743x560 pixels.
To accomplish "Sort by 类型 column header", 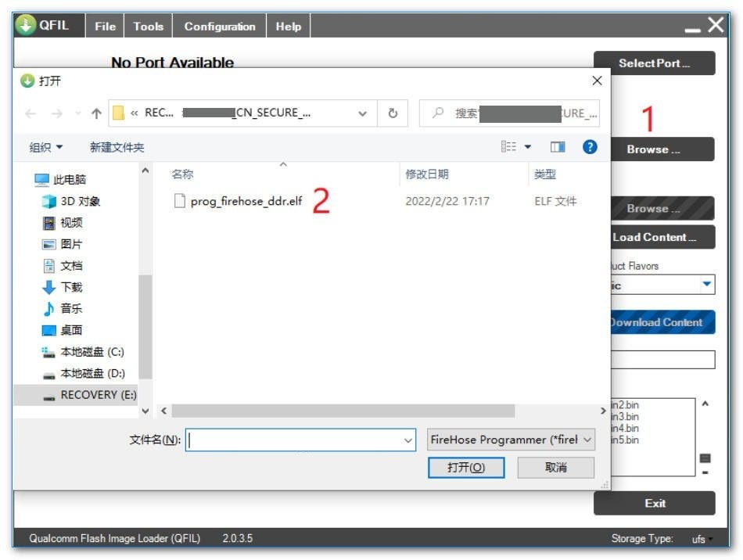I will (x=545, y=174).
